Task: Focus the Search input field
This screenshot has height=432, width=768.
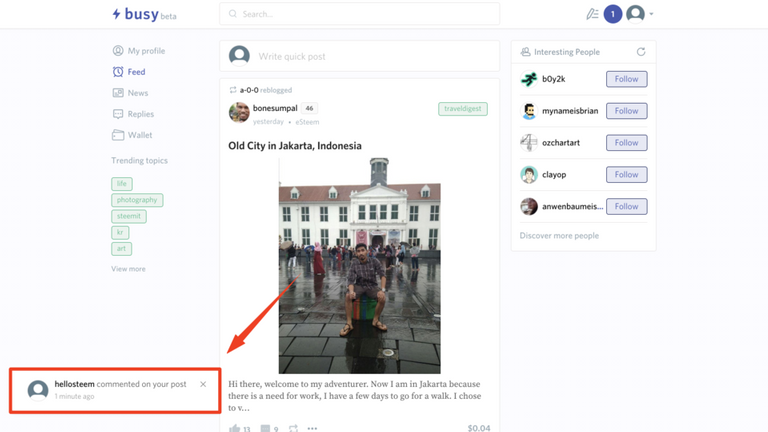Action: click(x=360, y=14)
